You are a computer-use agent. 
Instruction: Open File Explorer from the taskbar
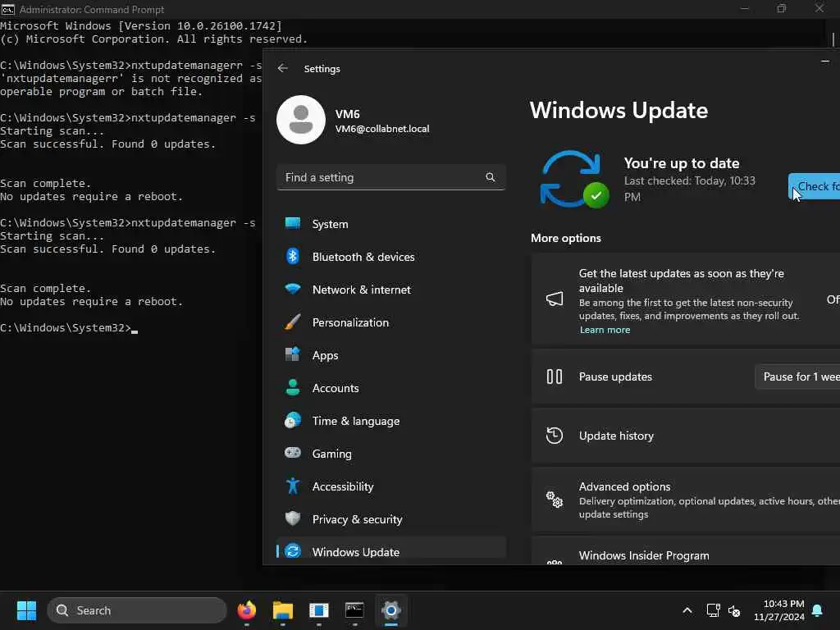(x=283, y=610)
